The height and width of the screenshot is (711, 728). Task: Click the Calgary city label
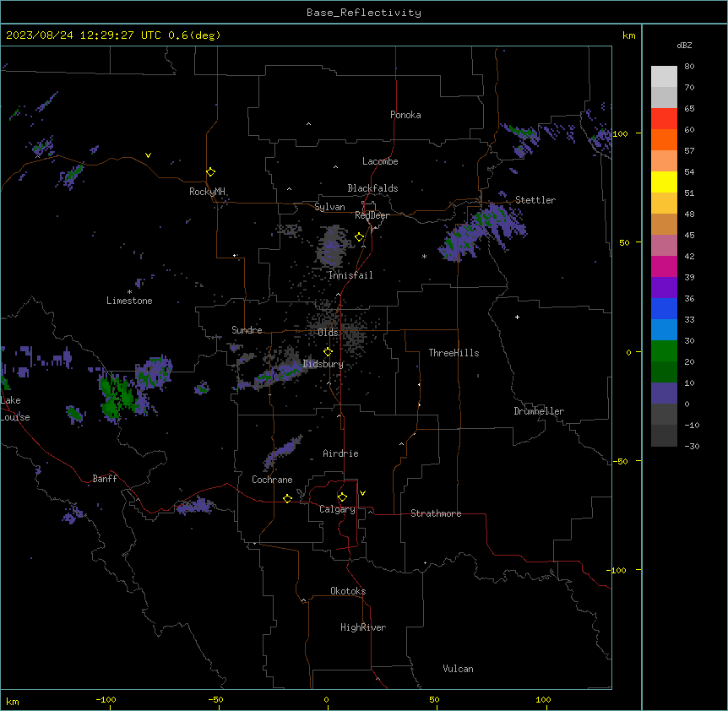(x=337, y=509)
